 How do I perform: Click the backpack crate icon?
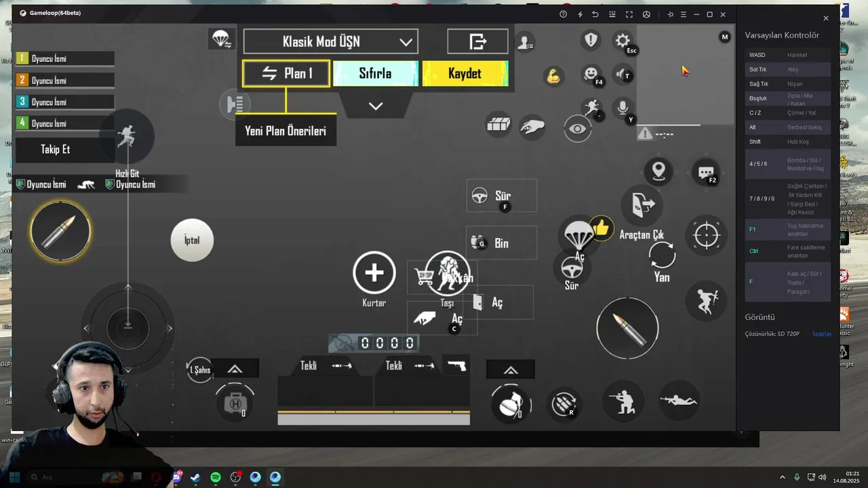click(x=498, y=124)
